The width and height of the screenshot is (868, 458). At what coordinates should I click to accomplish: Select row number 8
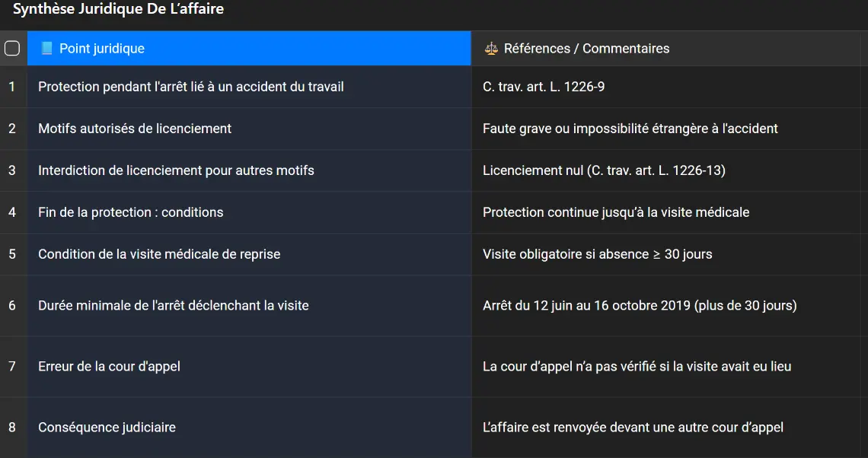click(12, 428)
